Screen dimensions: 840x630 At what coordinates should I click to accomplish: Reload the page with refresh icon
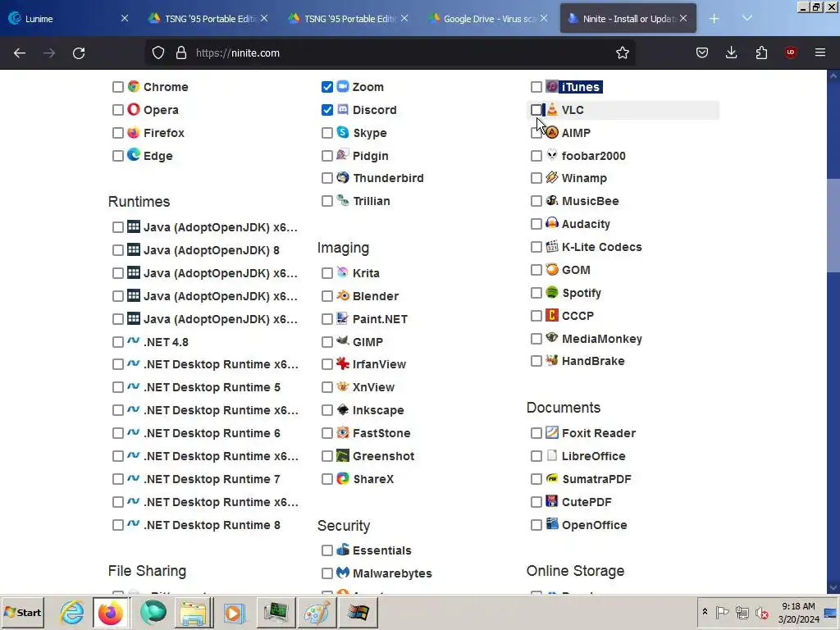pos(79,53)
